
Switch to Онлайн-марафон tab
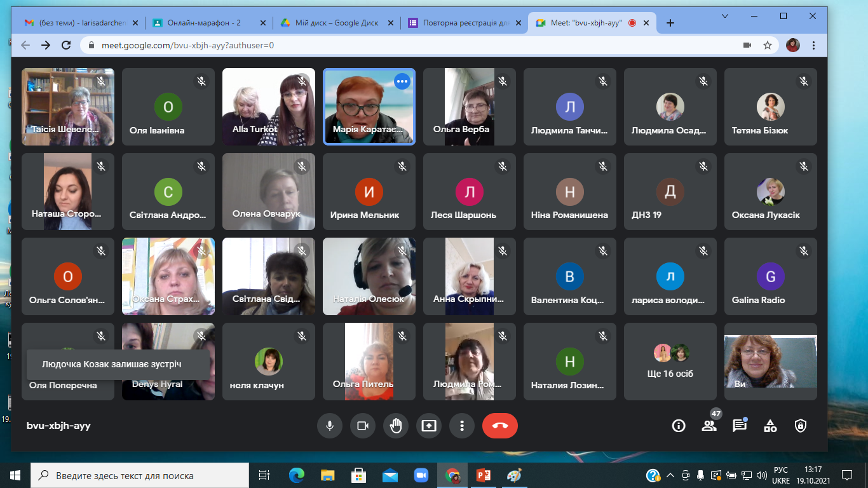(x=210, y=23)
